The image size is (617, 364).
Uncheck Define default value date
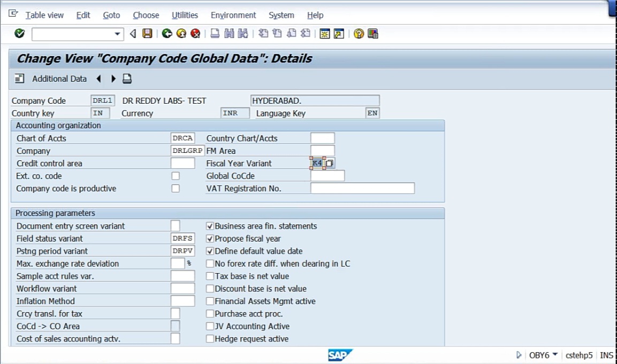(210, 251)
